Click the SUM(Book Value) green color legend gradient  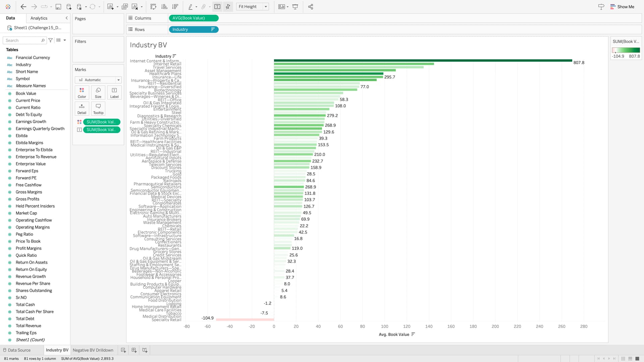626,50
